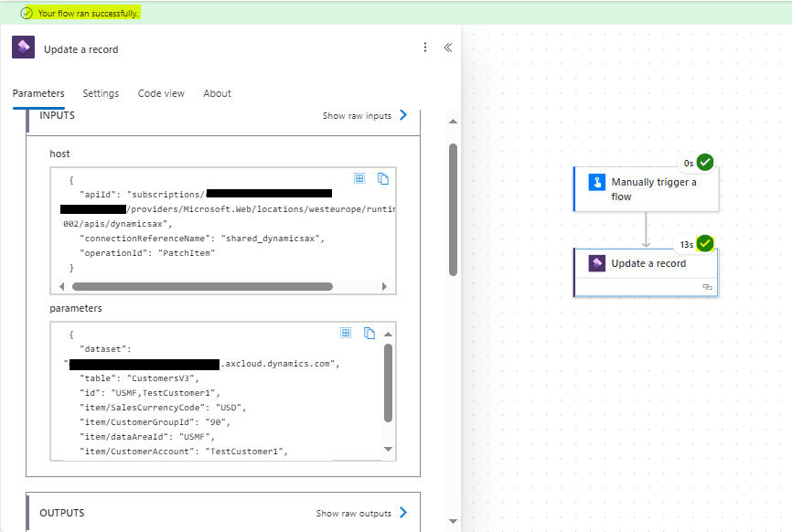Open the three-dot more options menu
The height and width of the screenshot is (532, 792).
coord(425,48)
